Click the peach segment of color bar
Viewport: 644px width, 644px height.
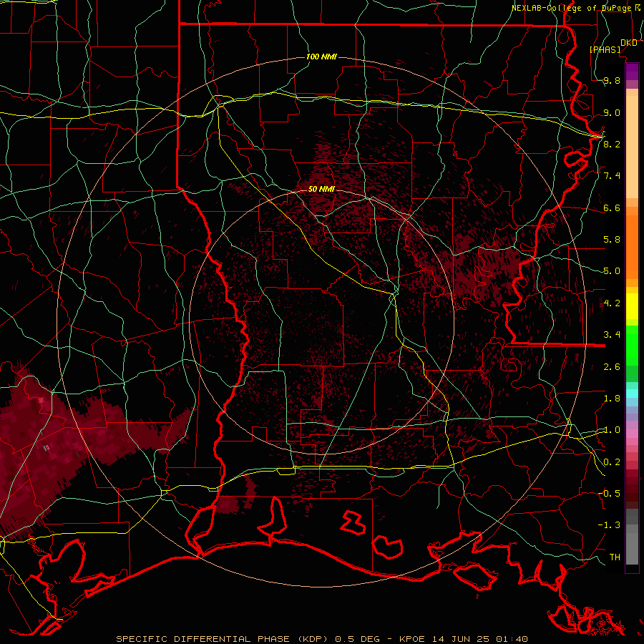pyautogui.click(x=632, y=144)
